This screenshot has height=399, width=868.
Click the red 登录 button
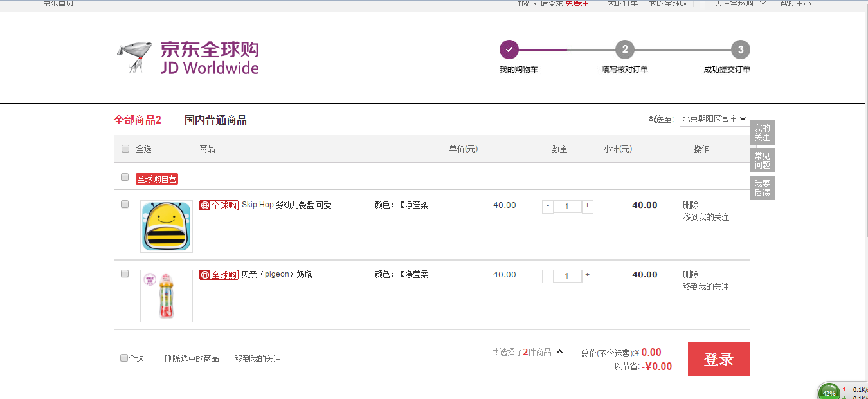[x=719, y=359]
